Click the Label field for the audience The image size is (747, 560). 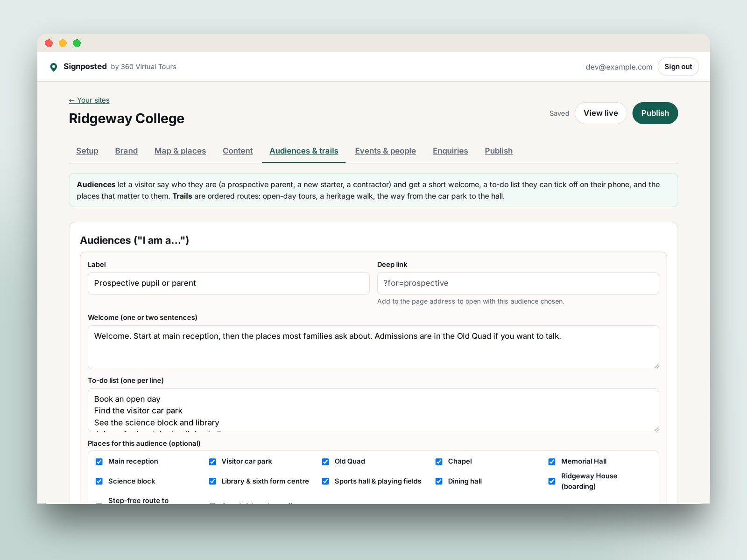pyautogui.click(x=229, y=283)
